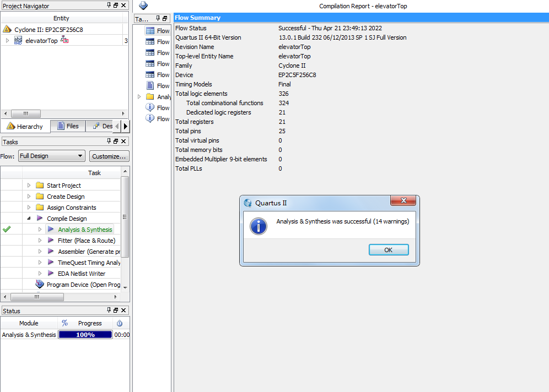Viewport: 549px width, 392px height.
Task: Expand the Assembler task row
Action: [x=40, y=252]
